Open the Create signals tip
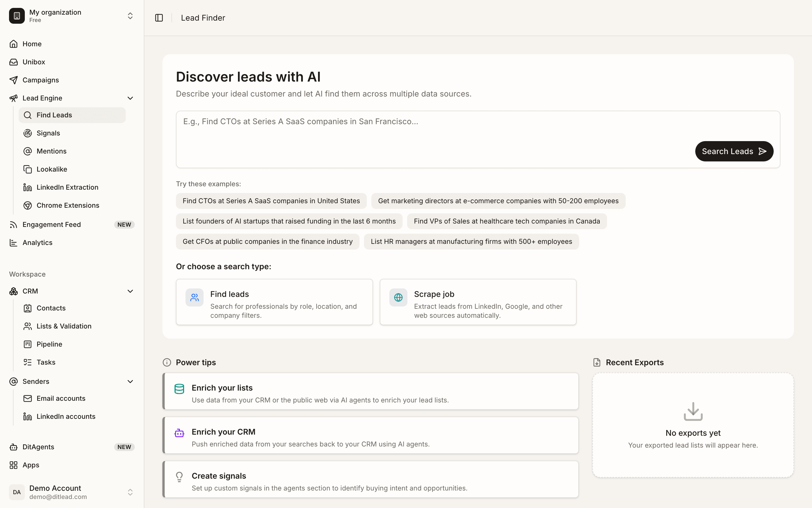Viewport: 812px width, 508px height. point(371,479)
